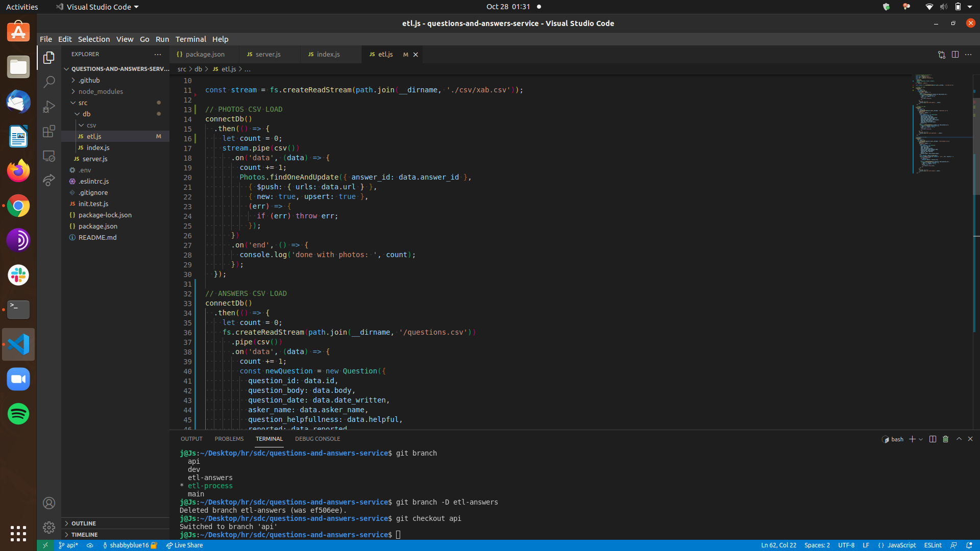Switch to package.json editor tab
This screenshot has height=551, width=980.
[205, 55]
